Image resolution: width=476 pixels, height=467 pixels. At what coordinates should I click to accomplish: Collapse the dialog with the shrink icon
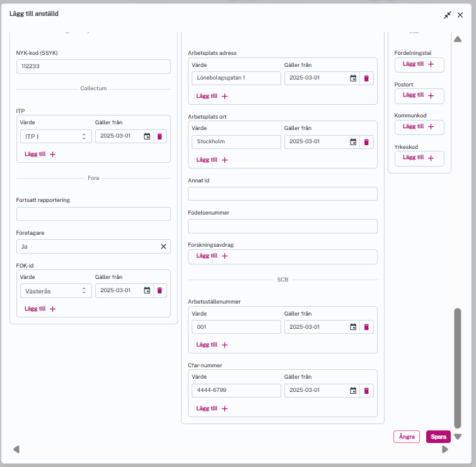pos(448,15)
